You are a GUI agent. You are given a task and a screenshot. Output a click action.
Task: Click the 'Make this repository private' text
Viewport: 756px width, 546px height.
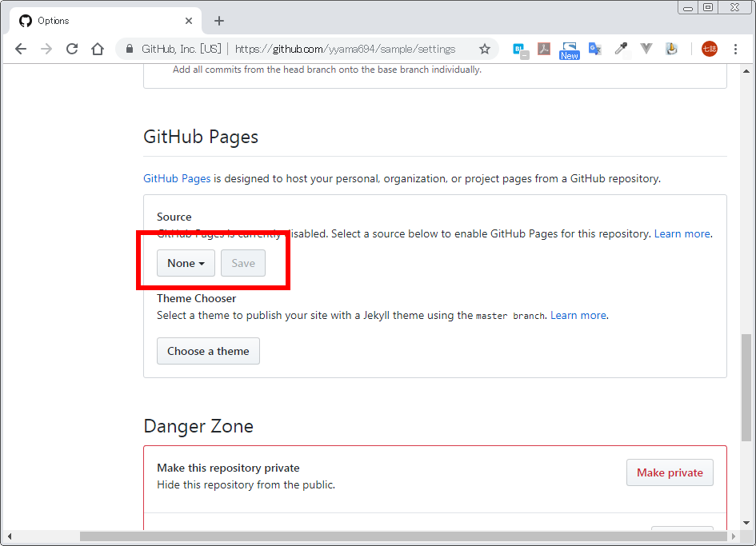coord(228,468)
